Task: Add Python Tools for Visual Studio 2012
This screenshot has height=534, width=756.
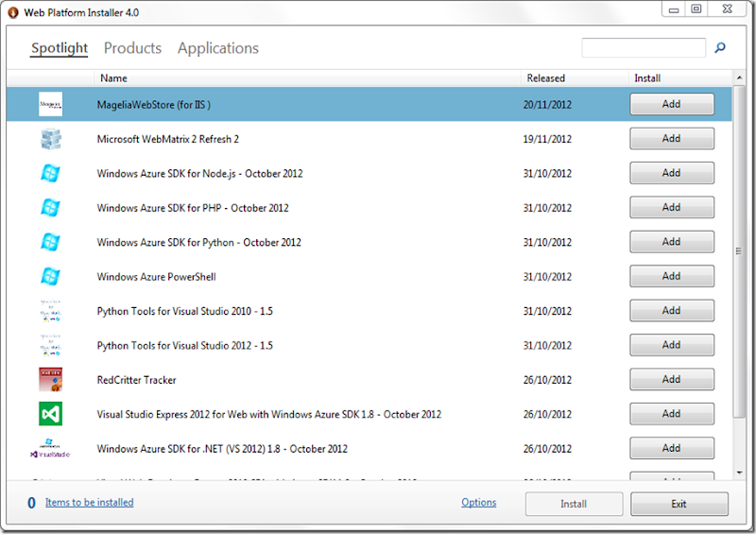Action: click(x=672, y=345)
